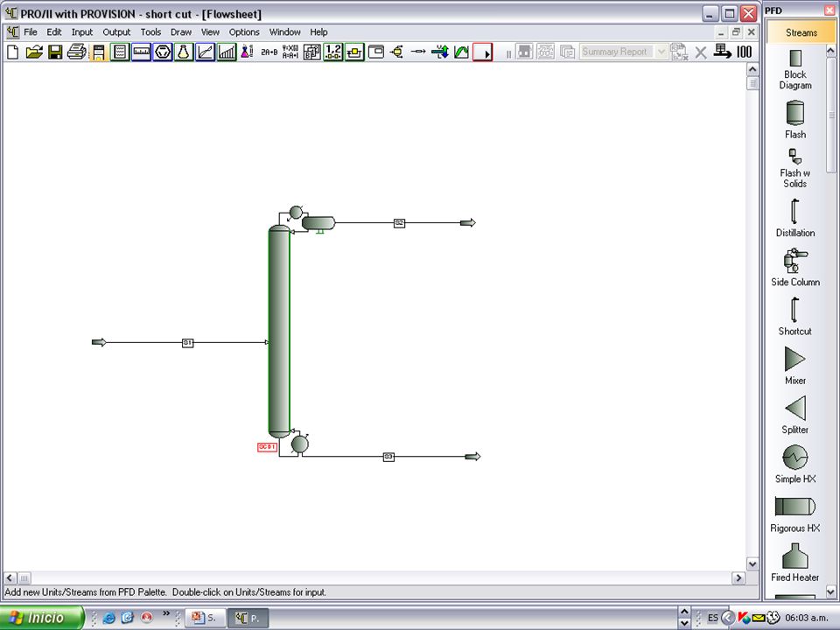This screenshot has width=840, height=630.
Task: Open the Draw menu
Action: [181, 32]
